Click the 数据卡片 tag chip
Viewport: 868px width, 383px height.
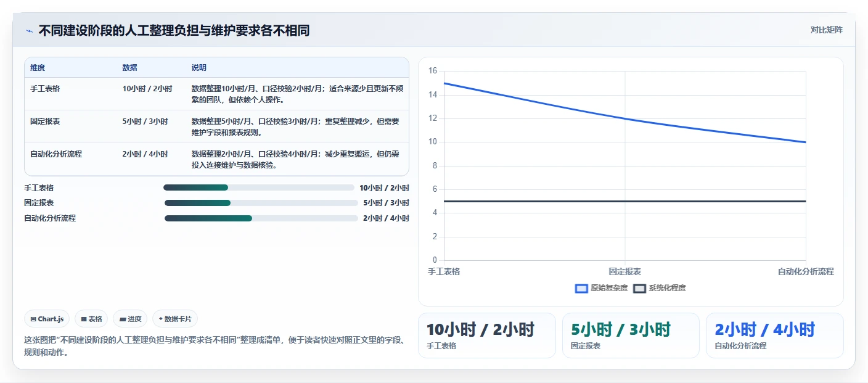click(x=175, y=319)
